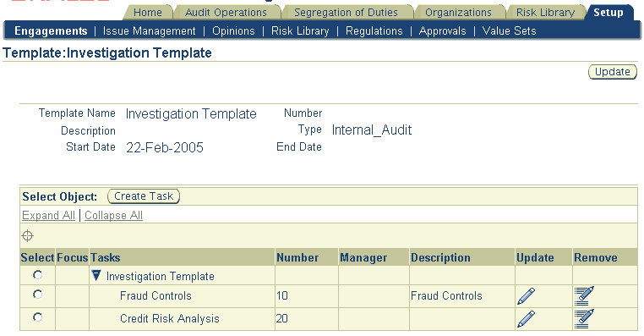This screenshot has width=644, height=336.
Task: Open the Risk Library top tab
Action: [545, 13]
